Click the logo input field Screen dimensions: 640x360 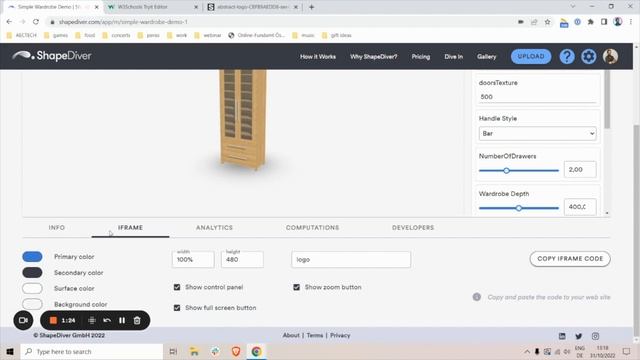[351, 260]
